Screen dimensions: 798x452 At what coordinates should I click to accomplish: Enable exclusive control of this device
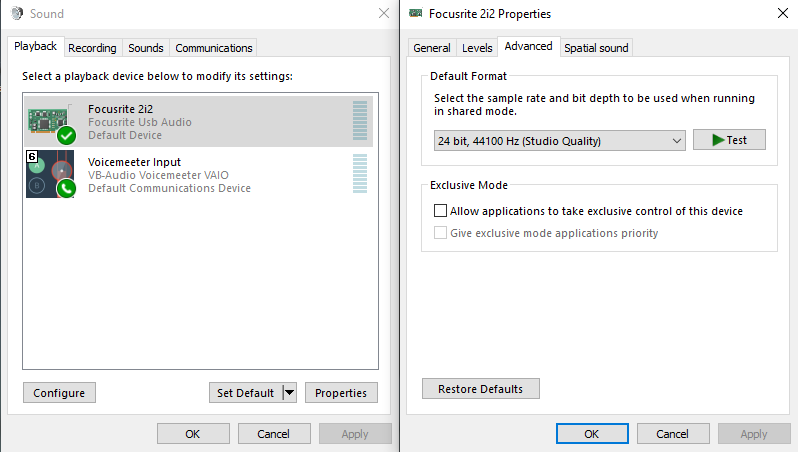(440, 211)
